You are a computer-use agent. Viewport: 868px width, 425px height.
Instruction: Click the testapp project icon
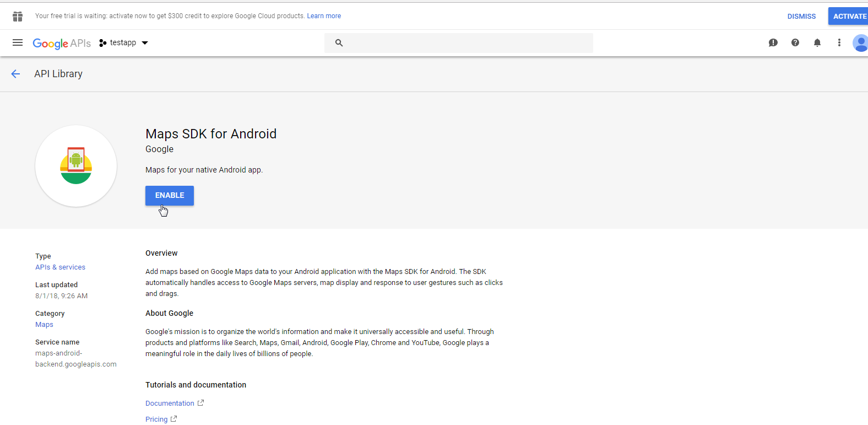(102, 43)
